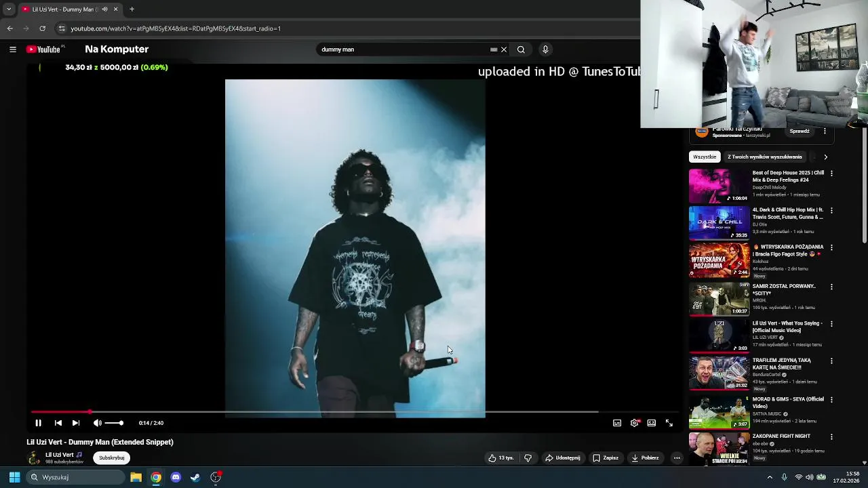Open options for 'SAMIR ZOSTAŁ PORWANY' video
The width and height of the screenshot is (868, 488).
tap(831, 287)
